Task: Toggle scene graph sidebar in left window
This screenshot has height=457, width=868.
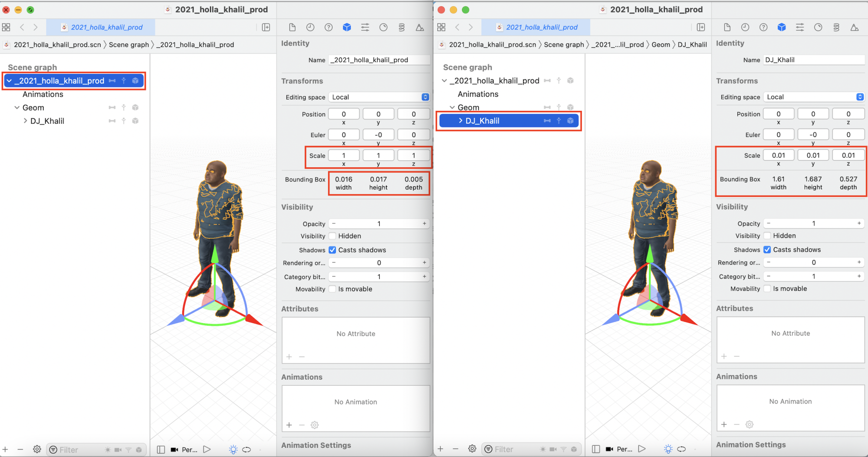Action: point(161,450)
